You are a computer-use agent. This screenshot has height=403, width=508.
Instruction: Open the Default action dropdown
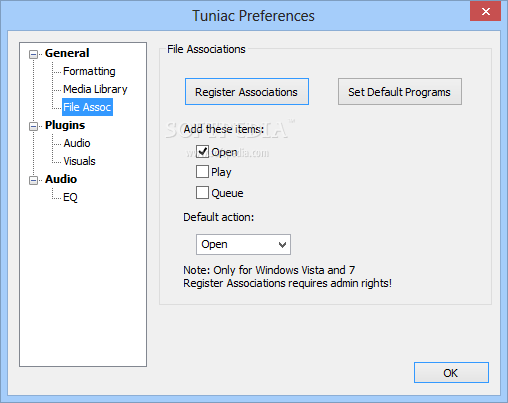point(243,244)
